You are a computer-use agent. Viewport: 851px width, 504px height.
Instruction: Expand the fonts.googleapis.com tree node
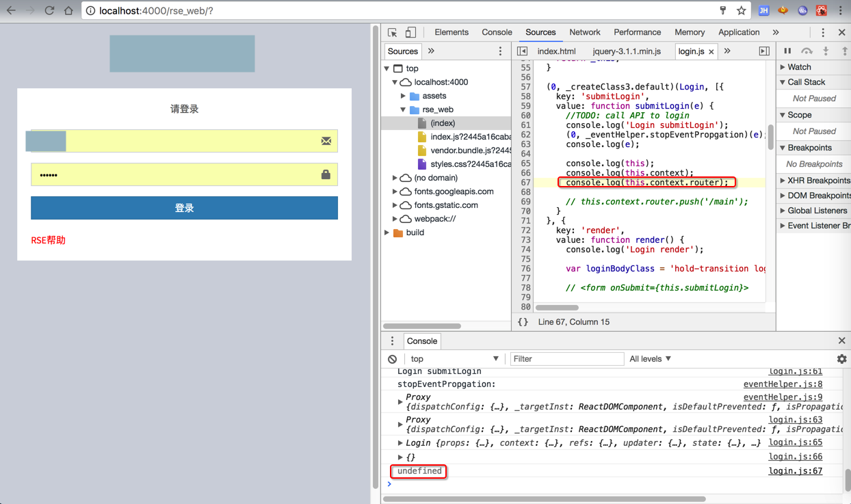[395, 191]
